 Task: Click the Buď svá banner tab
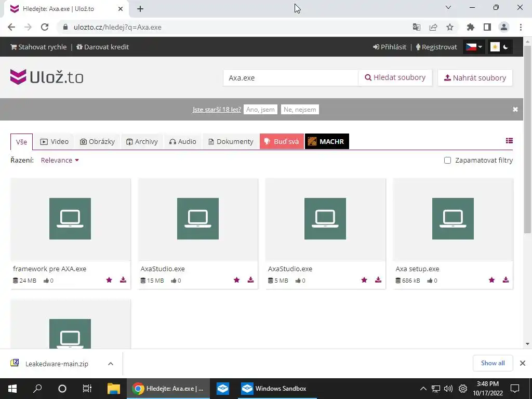[282, 141]
